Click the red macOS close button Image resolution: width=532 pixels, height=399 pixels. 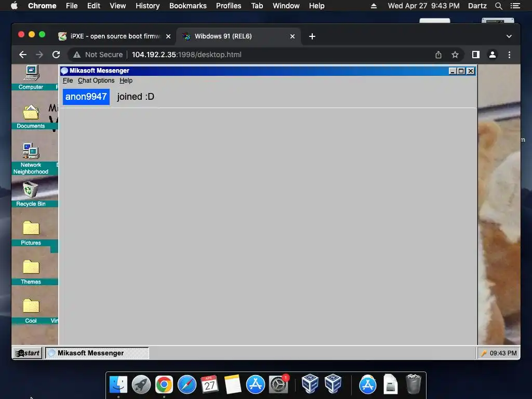[x=21, y=34]
